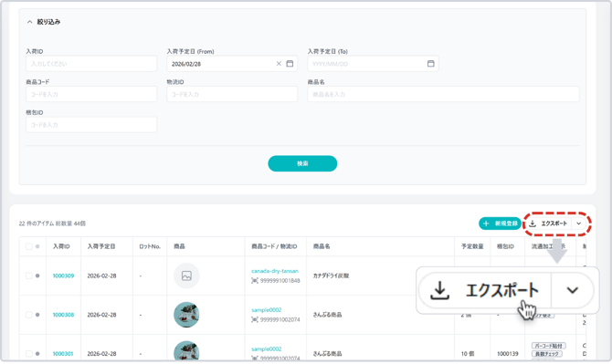Check the row checkbox for 1000301
This screenshot has height=364, width=612.
click(29, 353)
